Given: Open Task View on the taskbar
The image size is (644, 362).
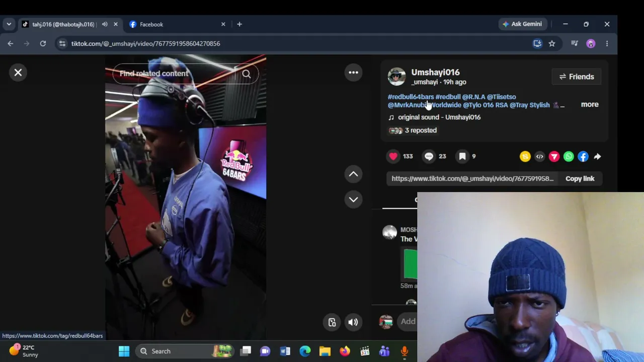Looking at the screenshot, I should click(x=246, y=351).
